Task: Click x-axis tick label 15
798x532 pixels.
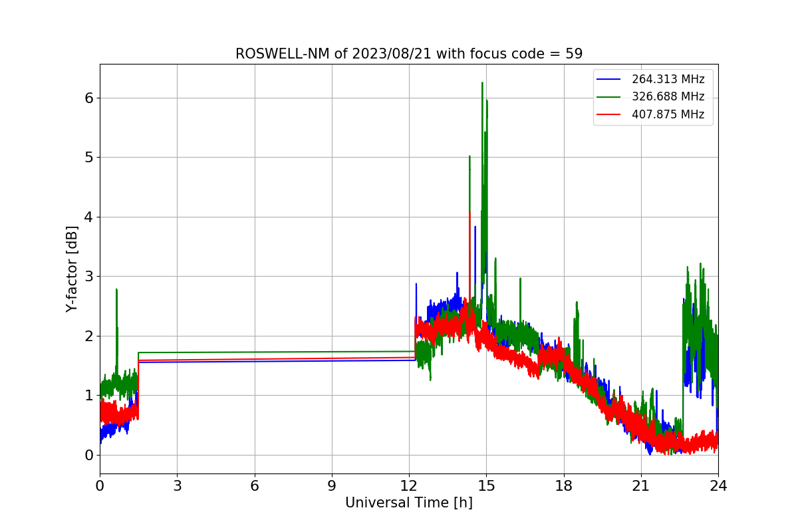Action: 486,485
